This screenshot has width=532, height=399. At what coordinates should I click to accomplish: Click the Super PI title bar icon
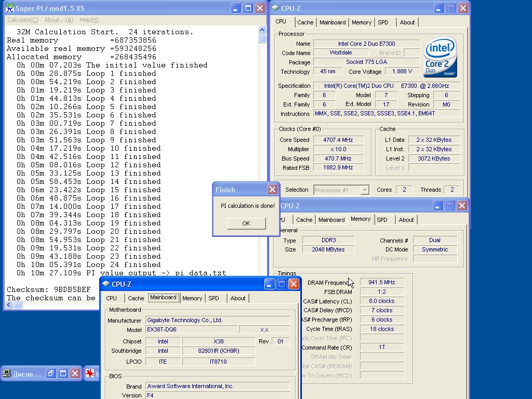click(x=9, y=8)
